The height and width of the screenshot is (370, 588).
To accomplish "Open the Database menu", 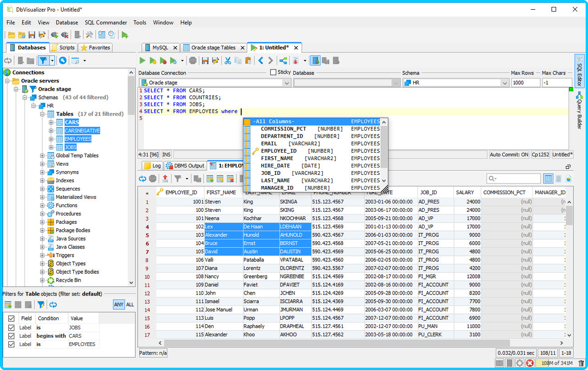I will pos(67,22).
